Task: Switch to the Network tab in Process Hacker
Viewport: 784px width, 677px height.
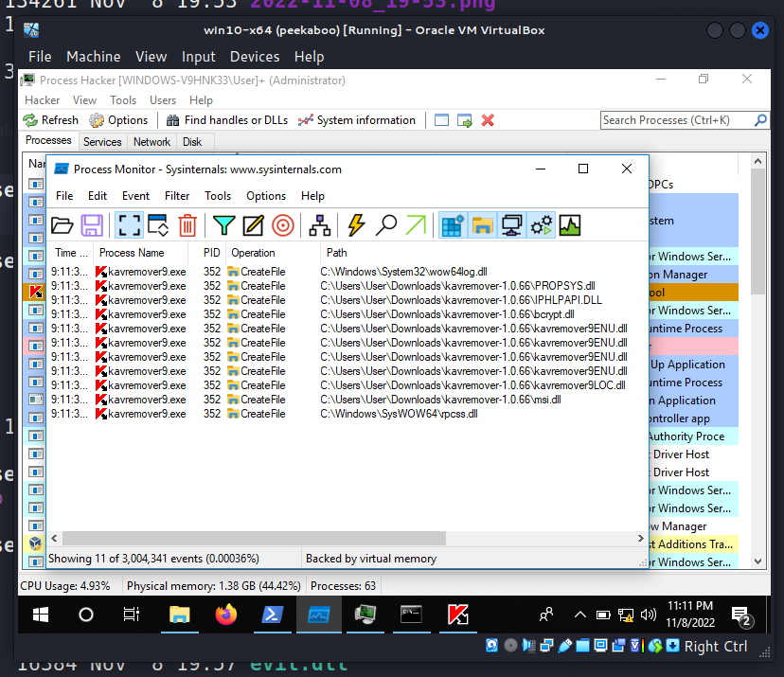Action: tap(152, 142)
